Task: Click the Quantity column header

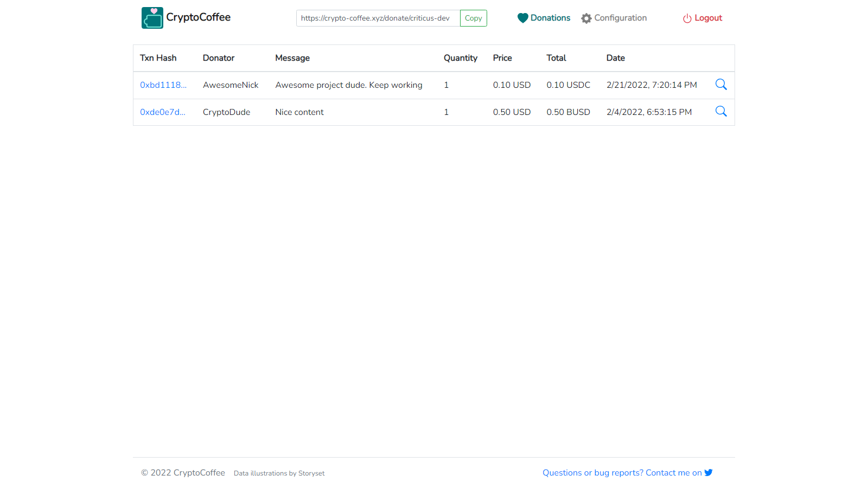Action: (x=461, y=58)
